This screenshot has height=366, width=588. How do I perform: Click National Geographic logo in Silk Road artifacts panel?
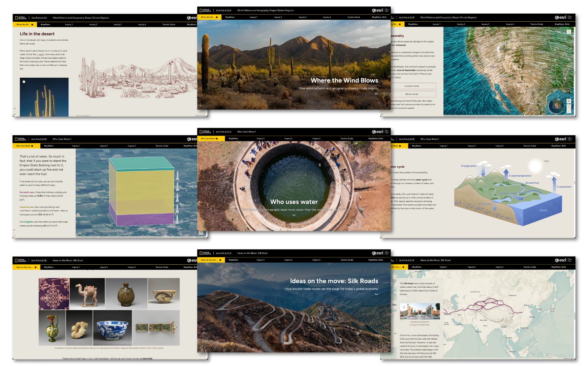pos(21,260)
